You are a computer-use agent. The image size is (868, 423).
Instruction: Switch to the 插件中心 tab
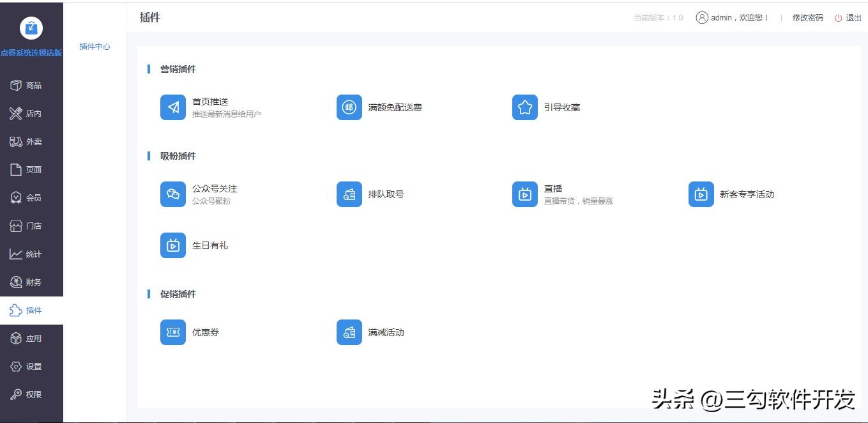pos(94,46)
